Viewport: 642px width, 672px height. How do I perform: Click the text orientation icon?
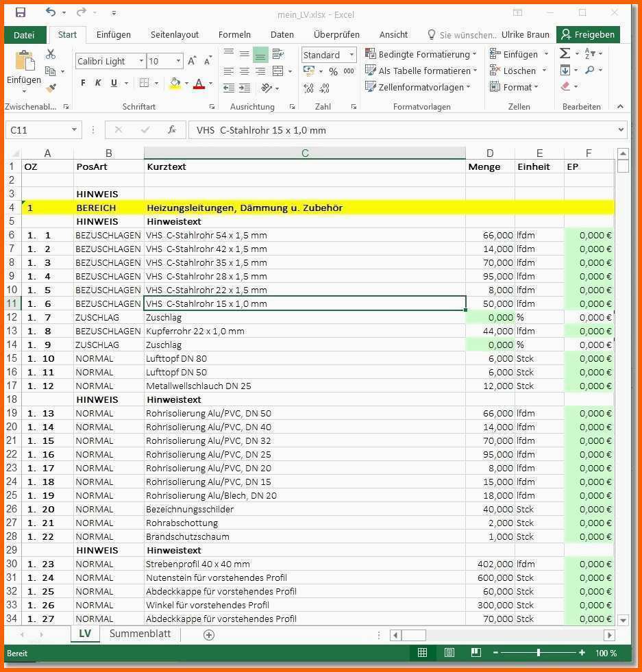click(267, 88)
